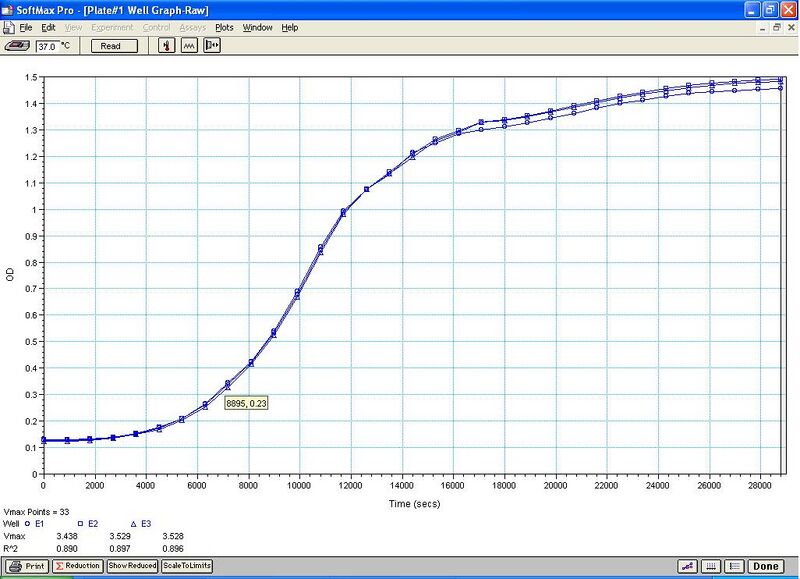
Task: Open the Plots menu
Action: [222, 28]
